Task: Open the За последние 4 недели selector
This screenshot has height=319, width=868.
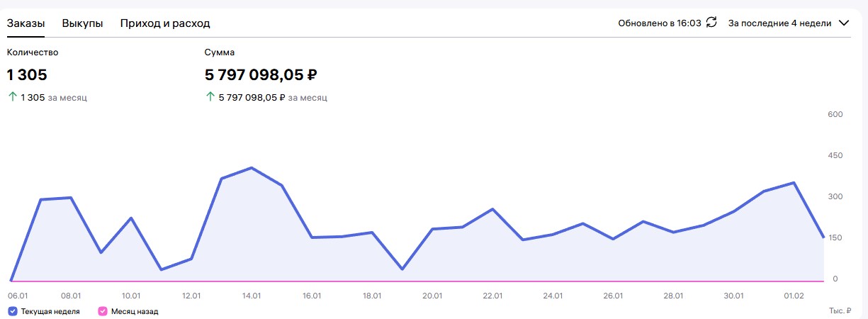Action: point(779,23)
